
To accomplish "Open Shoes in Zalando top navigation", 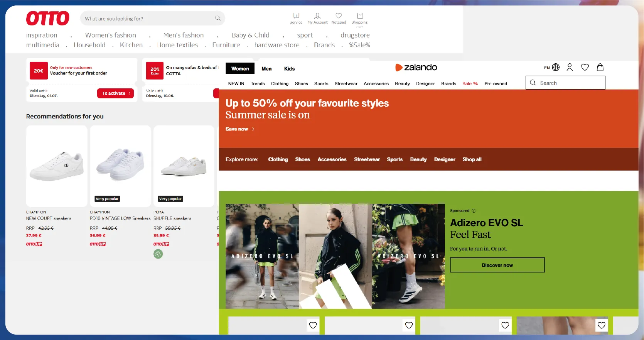I will (301, 83).
